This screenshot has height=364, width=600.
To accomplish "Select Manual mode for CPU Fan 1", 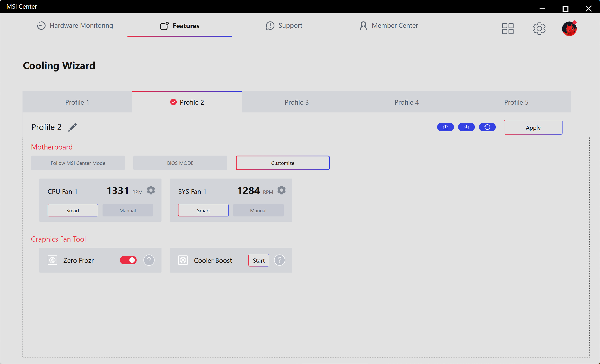I will pos(128,210).
